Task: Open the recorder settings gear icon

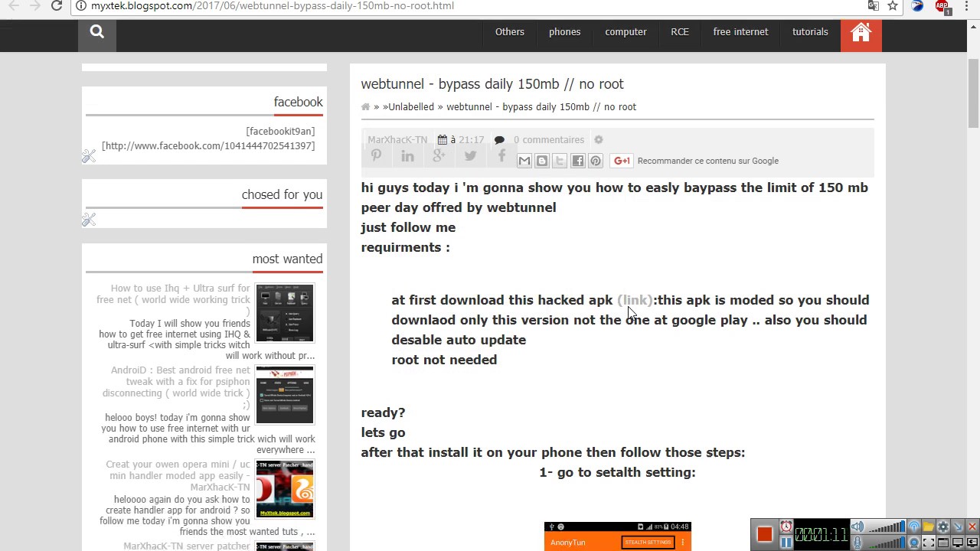Action: pos(943,527)
